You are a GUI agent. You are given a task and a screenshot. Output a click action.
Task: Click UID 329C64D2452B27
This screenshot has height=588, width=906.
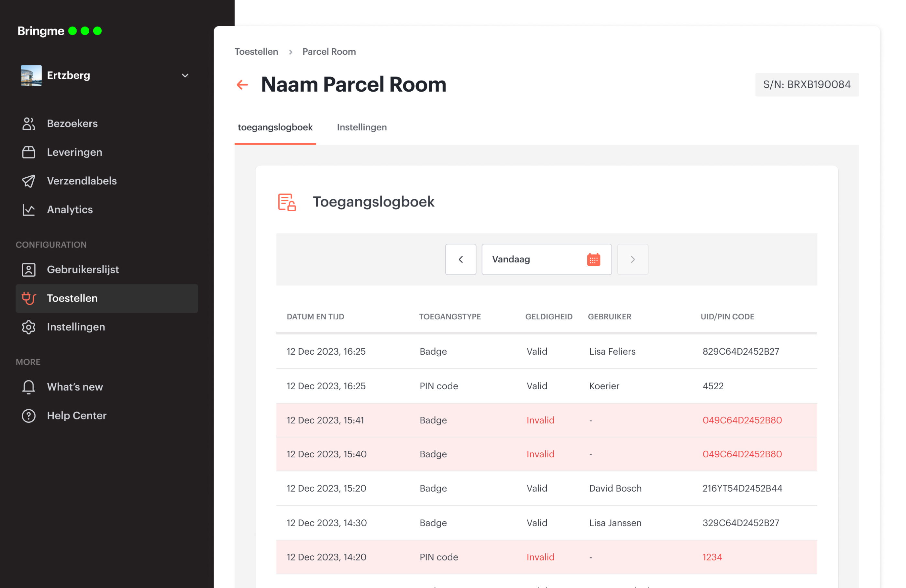[741, 523]
